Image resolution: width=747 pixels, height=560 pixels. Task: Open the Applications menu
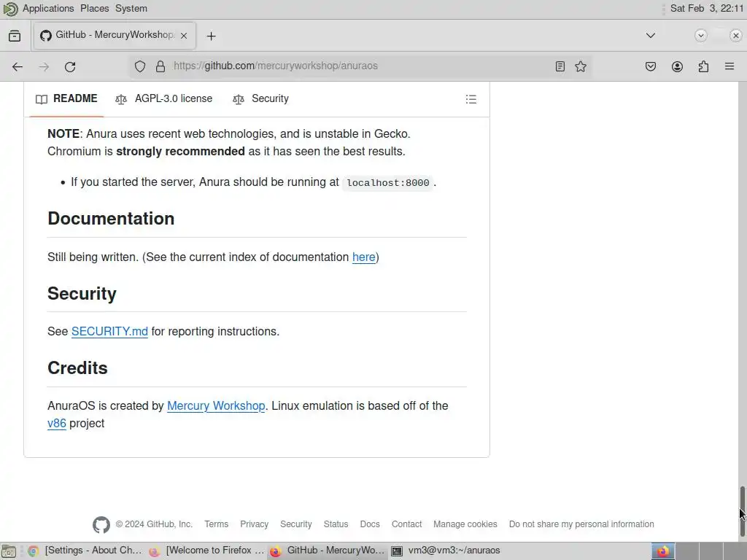(48, 9)
